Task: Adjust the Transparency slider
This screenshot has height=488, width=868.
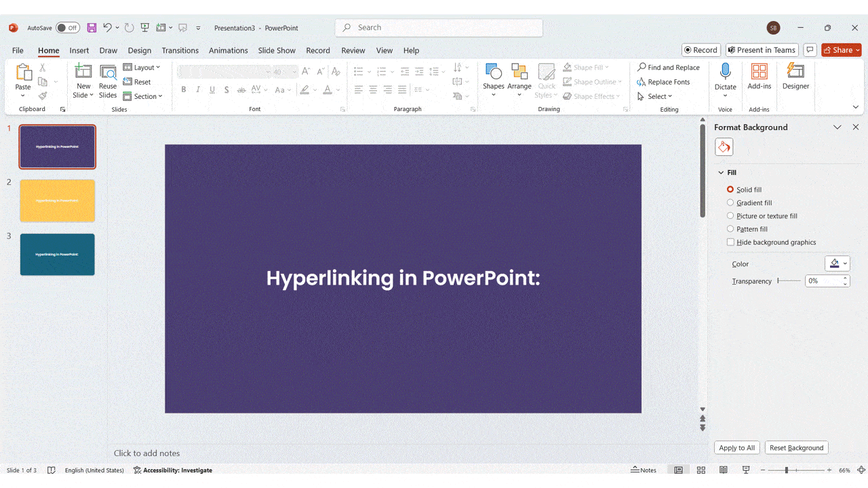Action: pyautogui.click(x=789, y=281)
